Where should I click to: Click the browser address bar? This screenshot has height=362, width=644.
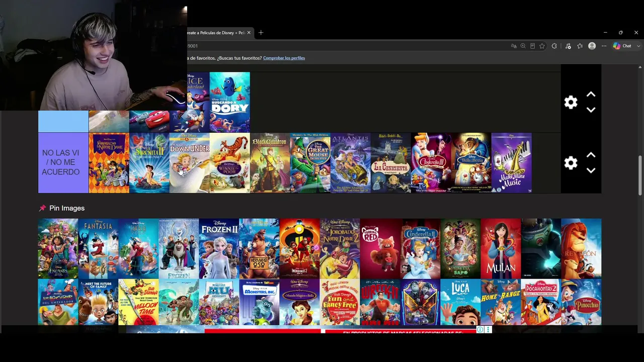[x=347, y=46]
